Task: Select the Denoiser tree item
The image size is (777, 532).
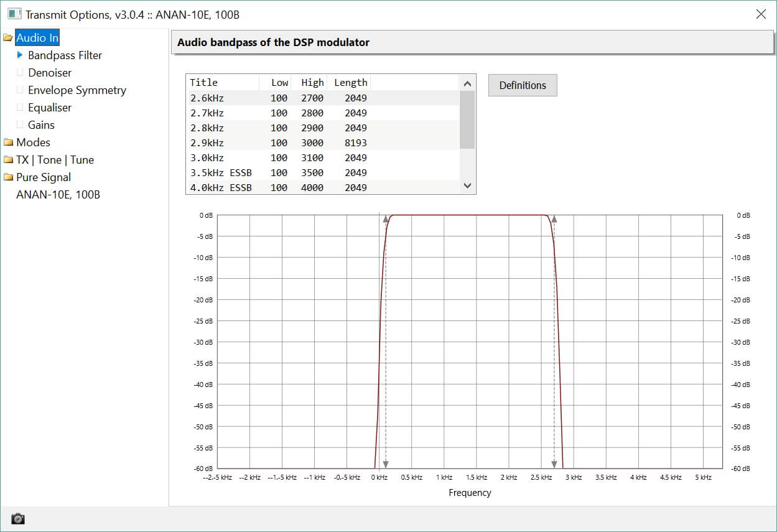Action: click(50, 73)
